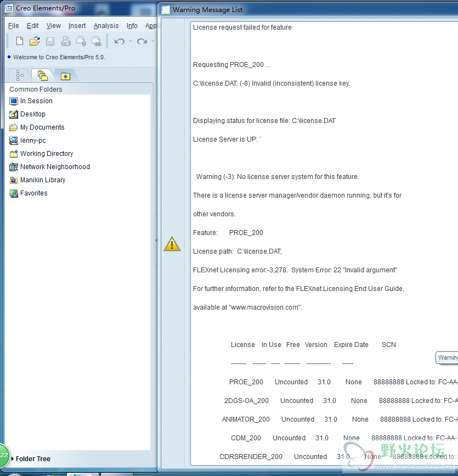Click the Creo Elements/Pro title bar icon
The height and width of the screenshot is (476, 458).
[x=9, y=8]
